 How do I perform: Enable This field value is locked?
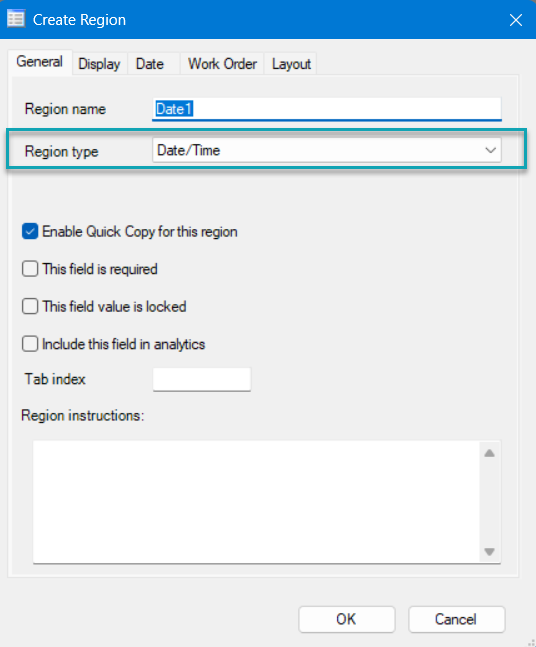(30, 307)
